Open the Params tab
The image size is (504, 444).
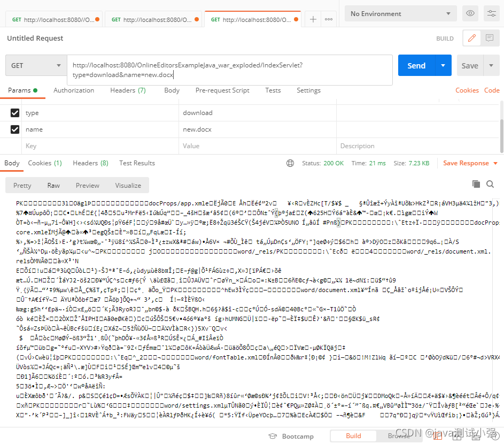(x=22, y=90)
